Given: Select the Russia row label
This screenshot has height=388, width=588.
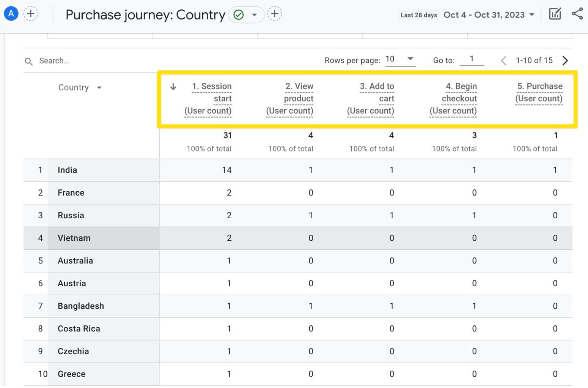Looking at the screenshot, I should coord(71,216).
